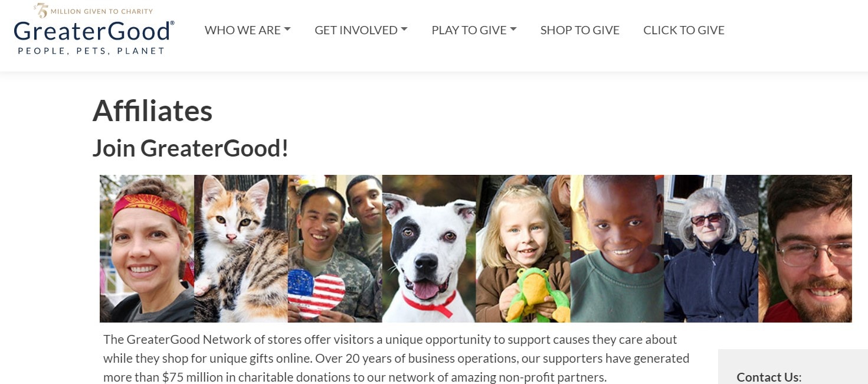The height and width of the screenshot is (384, 868).
Task: Click the Affiliates page heading
Action: point(152,110)
